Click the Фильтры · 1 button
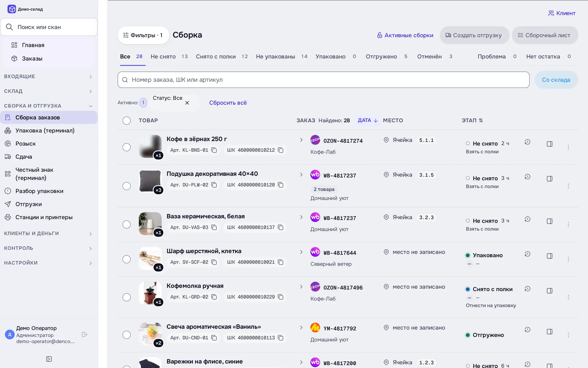Image resolution: width=588 pixels, height=368 pixels. point(143,35)
